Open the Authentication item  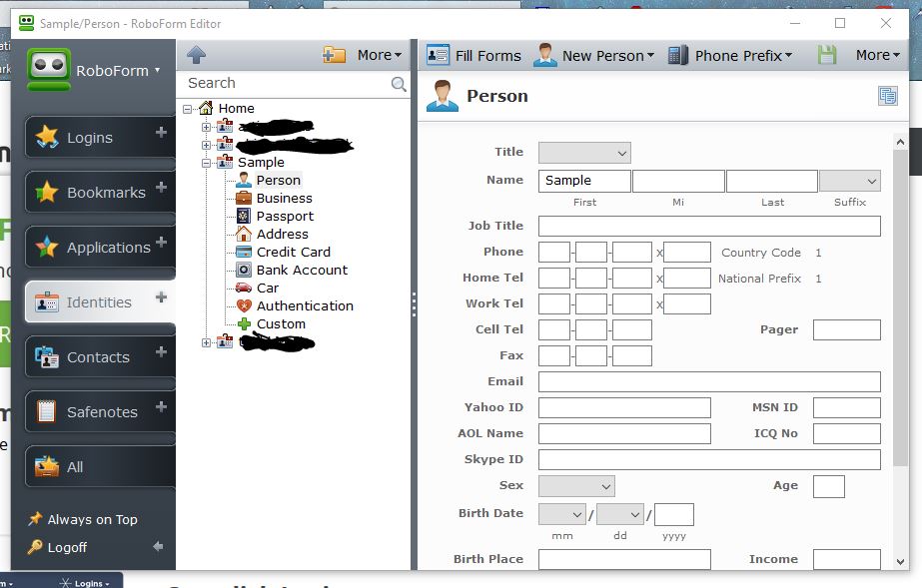(x=305, y=306)
